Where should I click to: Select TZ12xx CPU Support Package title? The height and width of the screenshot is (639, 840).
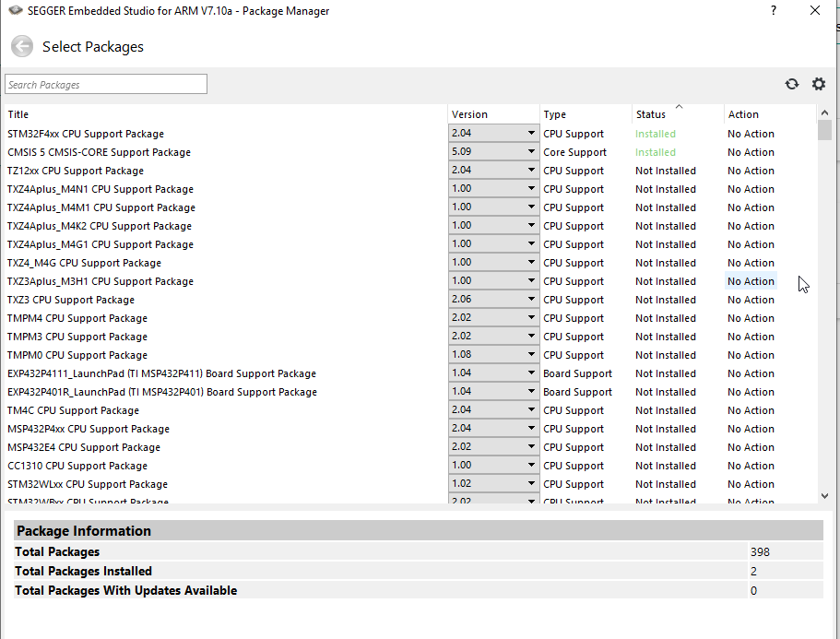click(x=76, y=171)
